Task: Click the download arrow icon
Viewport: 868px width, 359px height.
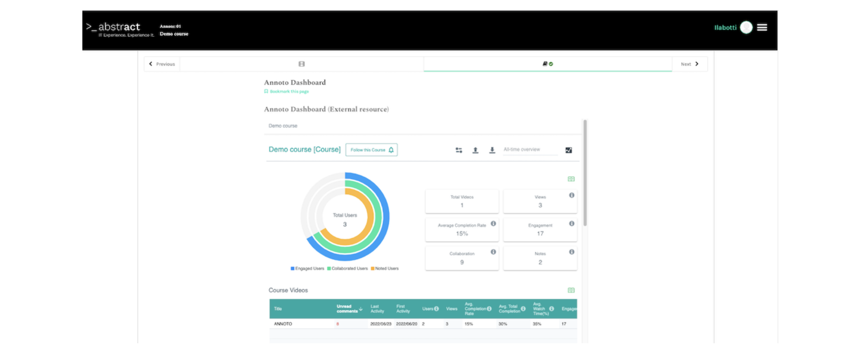Action: pos(492,150)
